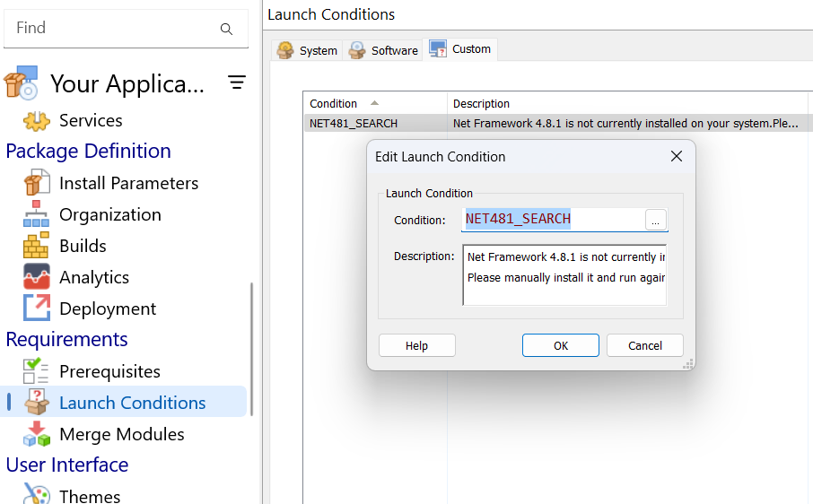Viewport: 813px width, 504px height.
Task: Open the Services page icon
Action: pos(37,120)
